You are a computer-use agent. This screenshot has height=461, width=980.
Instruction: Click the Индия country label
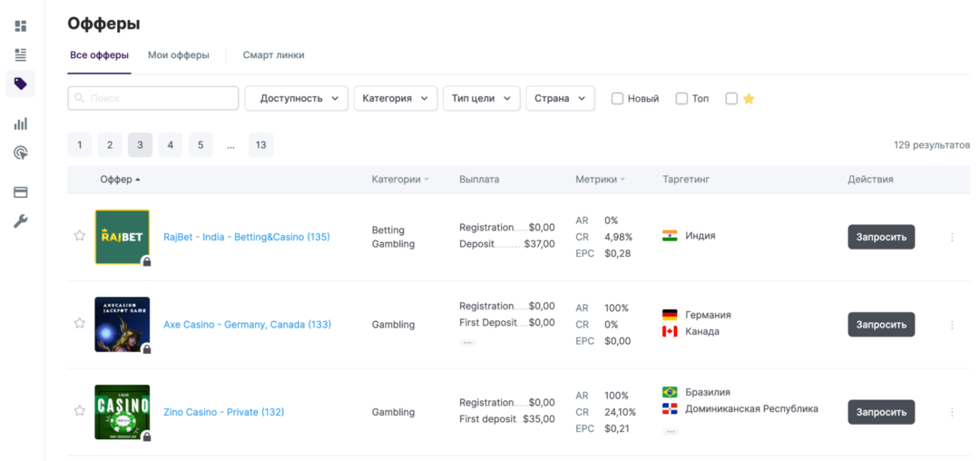click(701, 236)
